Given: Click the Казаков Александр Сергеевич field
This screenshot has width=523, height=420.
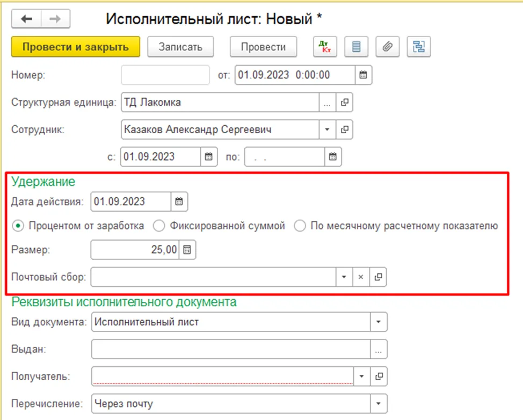Looking at the screenshot, I should click(220, 129).
